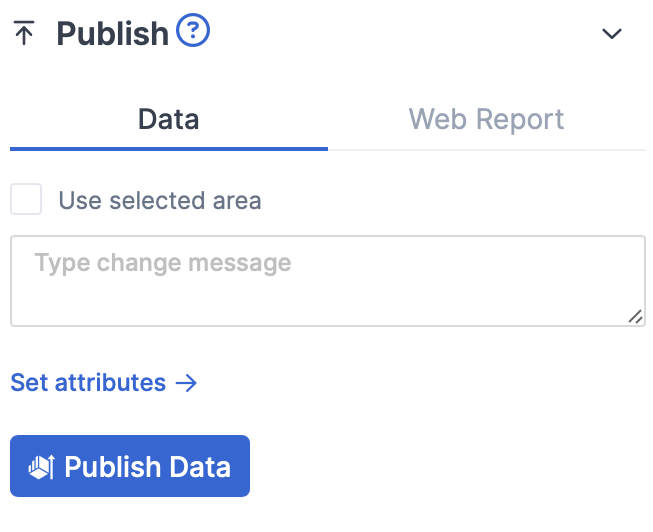This screenshot has width=653, height=532.
Task: Click the cube icon in Publish Data button
Action: click(41, 467)
